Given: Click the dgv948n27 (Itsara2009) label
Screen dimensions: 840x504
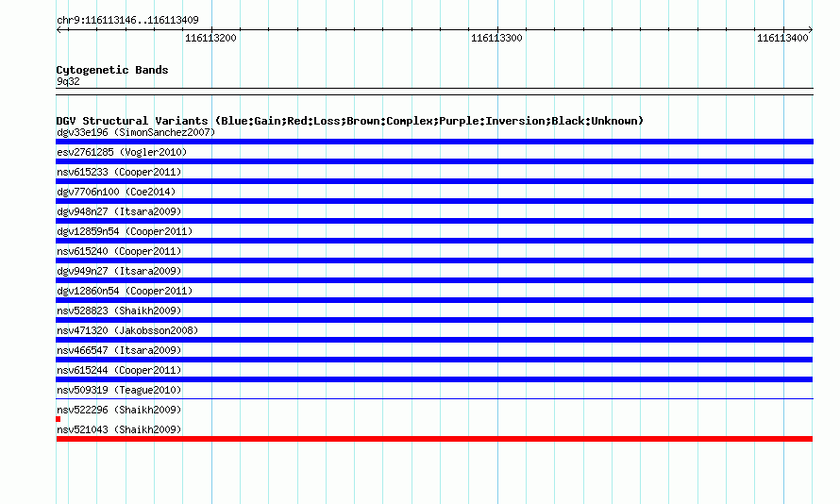Looking at the screenshot, I should point(119,211).
